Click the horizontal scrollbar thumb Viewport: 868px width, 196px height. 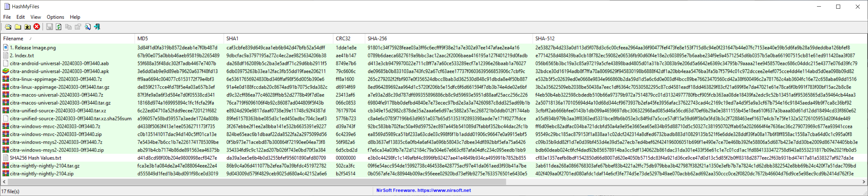tap(257, 182)
